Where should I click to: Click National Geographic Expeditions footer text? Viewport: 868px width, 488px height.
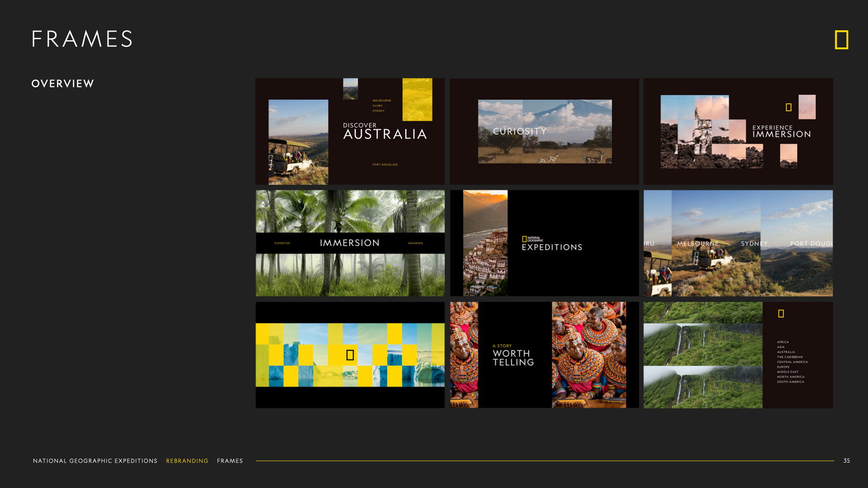tap(95, 461)
